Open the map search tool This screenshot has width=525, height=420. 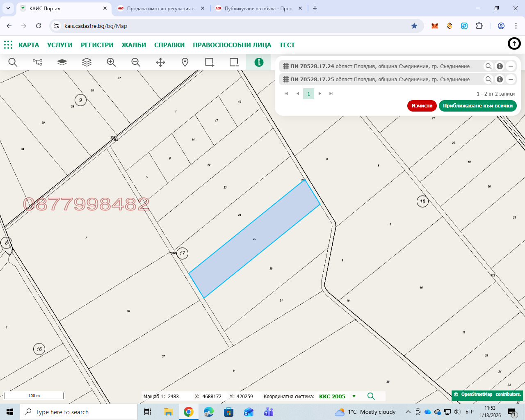(13, 62)
